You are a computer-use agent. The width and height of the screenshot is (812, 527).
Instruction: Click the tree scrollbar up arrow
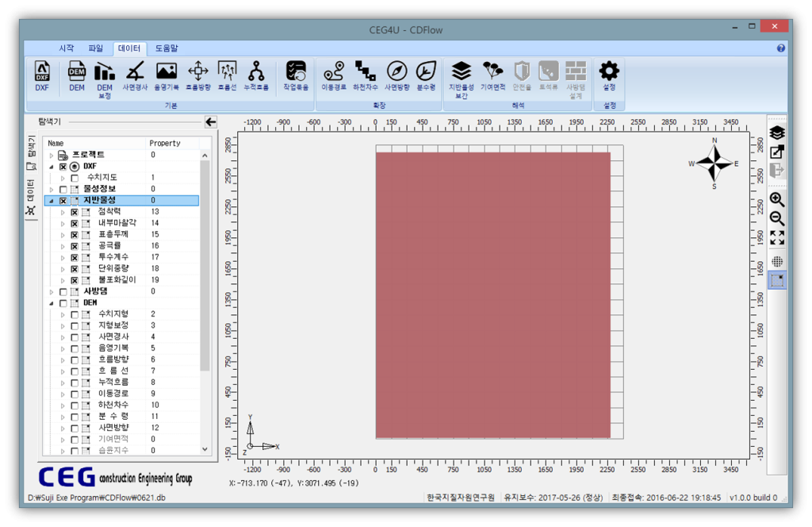tap(205, 155)
